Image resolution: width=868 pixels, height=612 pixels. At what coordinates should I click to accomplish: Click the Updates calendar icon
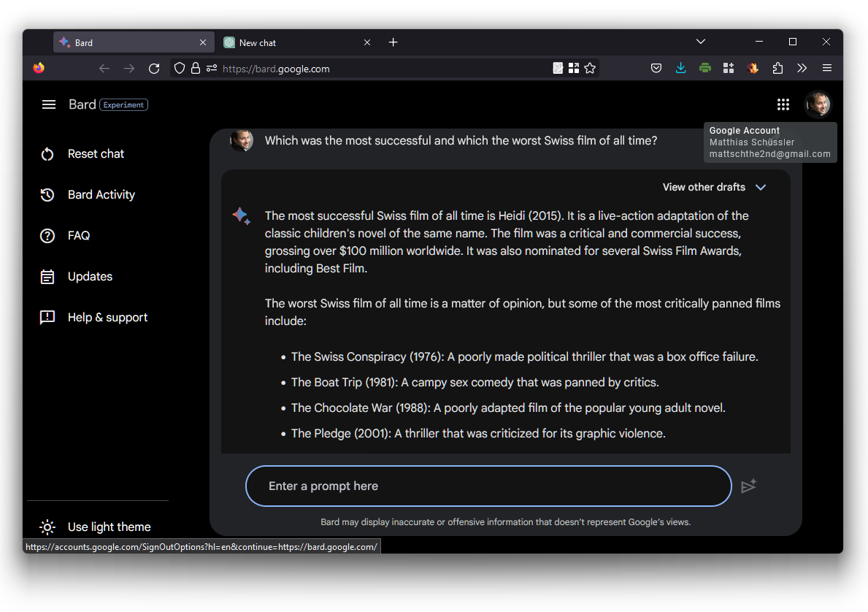tap(47, 276)
